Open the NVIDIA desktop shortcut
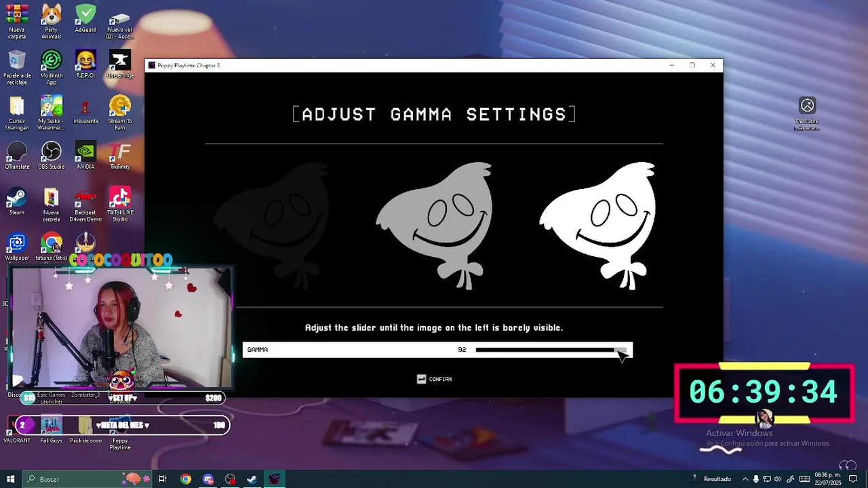The width and height of the screenshot is (868, 488). coord(85,156)
